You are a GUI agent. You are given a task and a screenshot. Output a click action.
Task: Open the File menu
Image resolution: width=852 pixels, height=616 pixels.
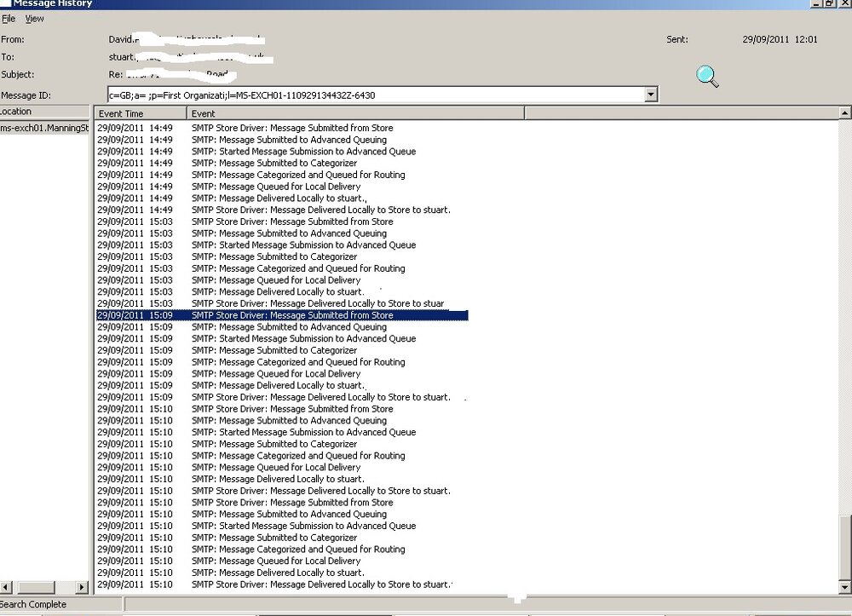(9, 19)
